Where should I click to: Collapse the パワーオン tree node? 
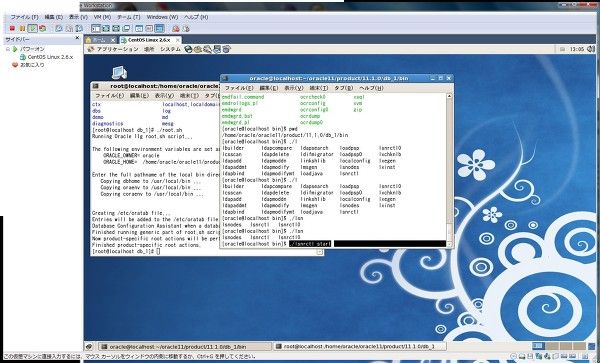(x=8, y=49)
